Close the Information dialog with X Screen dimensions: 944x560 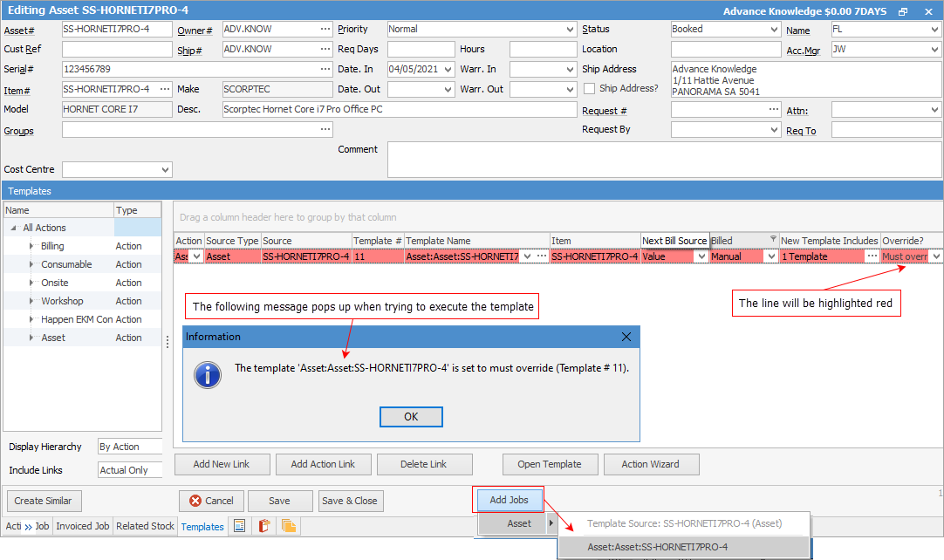[626, 337]
